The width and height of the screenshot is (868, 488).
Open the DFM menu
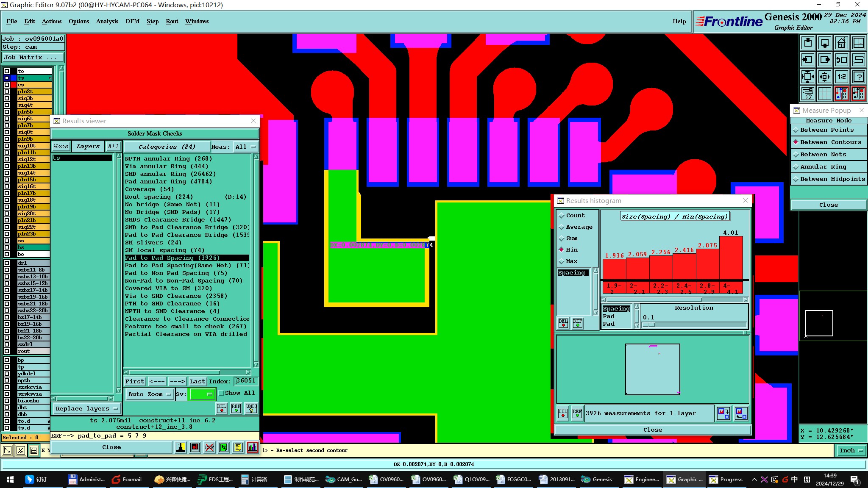pos(132,21)
